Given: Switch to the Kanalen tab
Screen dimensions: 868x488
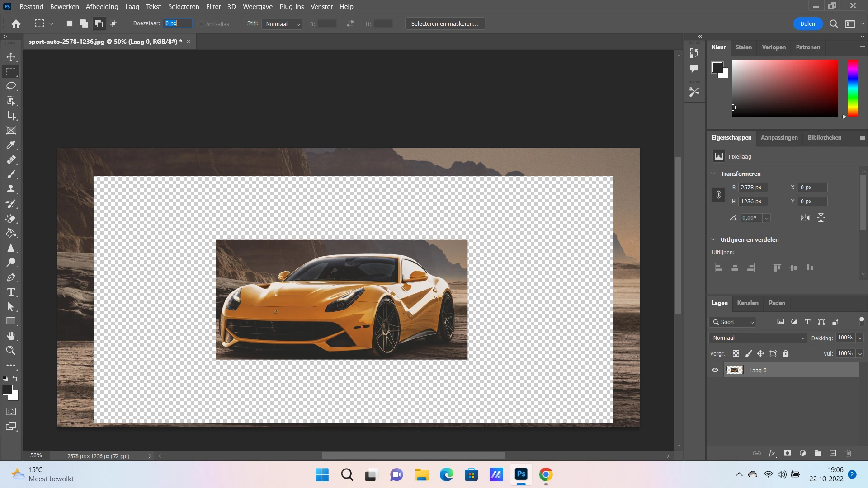Looking at the screenshot, I should coord(748,303).
